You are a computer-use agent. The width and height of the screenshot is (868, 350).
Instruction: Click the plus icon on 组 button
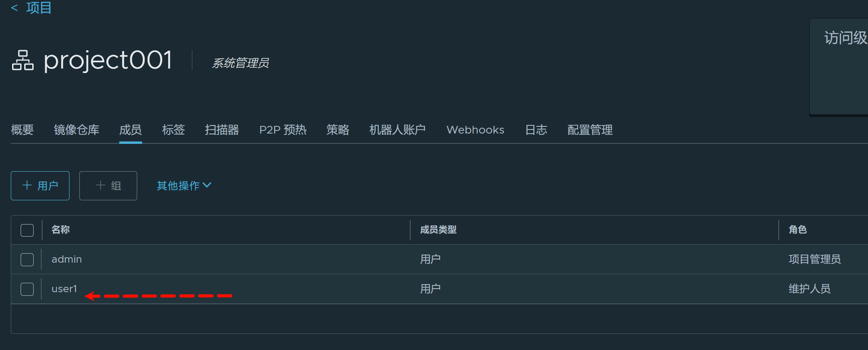point(100,186)
